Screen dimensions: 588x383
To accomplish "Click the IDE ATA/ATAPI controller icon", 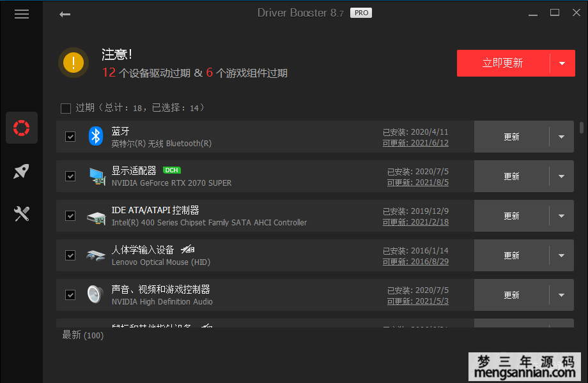I will pyautogui.click(x=97, y=218).
